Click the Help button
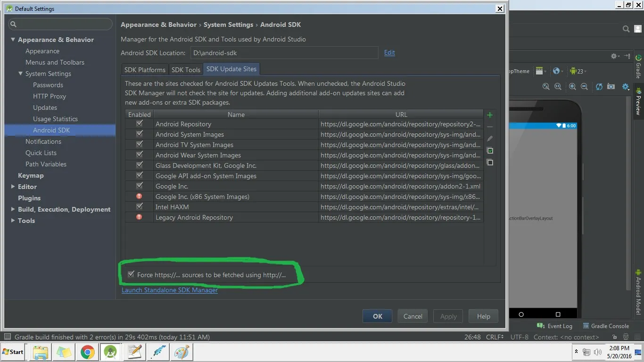 (483, 316)
